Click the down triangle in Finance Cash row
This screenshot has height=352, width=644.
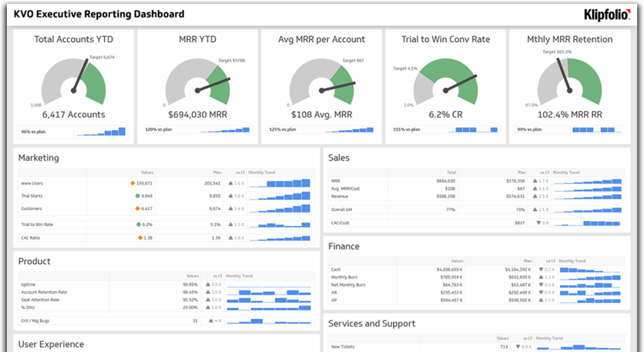(541, 269)
